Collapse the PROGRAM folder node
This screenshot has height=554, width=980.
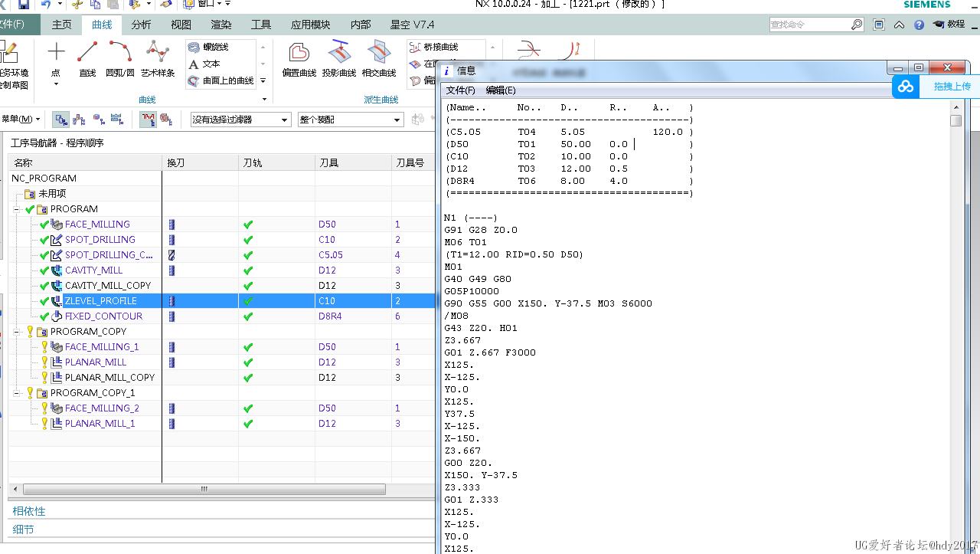(x=17, y=209)
